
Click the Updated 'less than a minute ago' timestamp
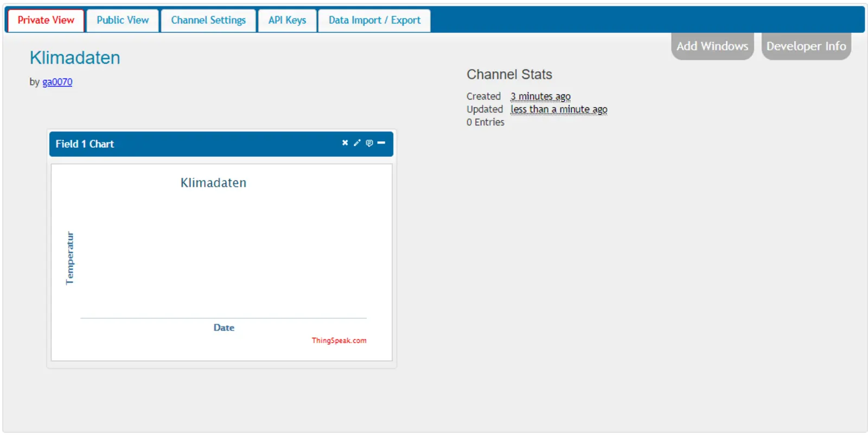coord(559,109)
